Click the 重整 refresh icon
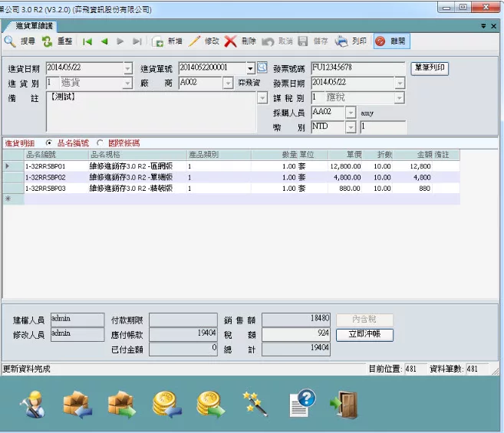 [48, 41]
